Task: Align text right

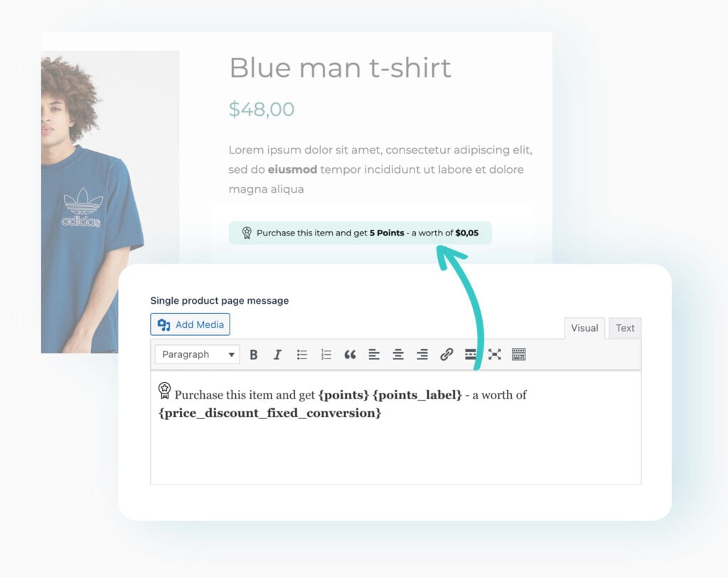Action: (x=422, y=354)
